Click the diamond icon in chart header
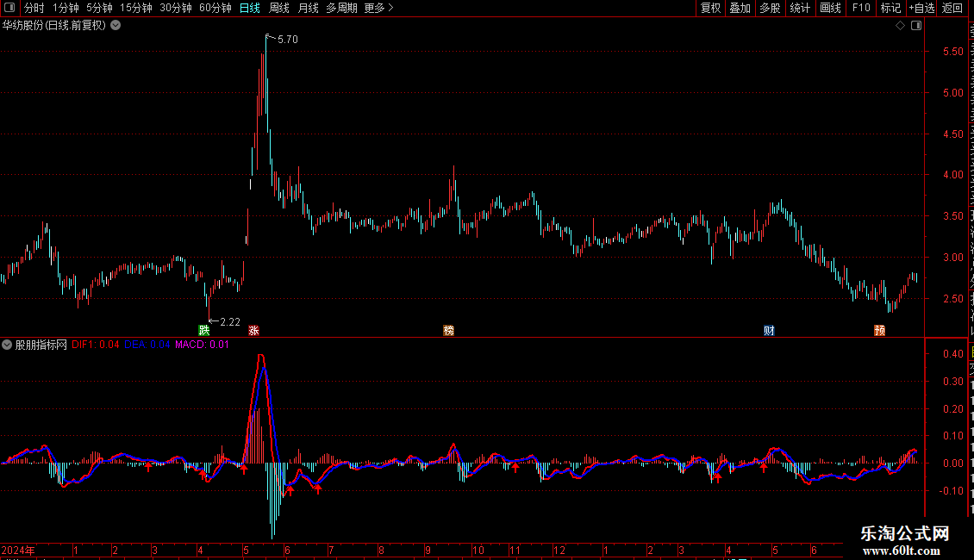Screen dimensions: 974x560 tap(900, 26)
